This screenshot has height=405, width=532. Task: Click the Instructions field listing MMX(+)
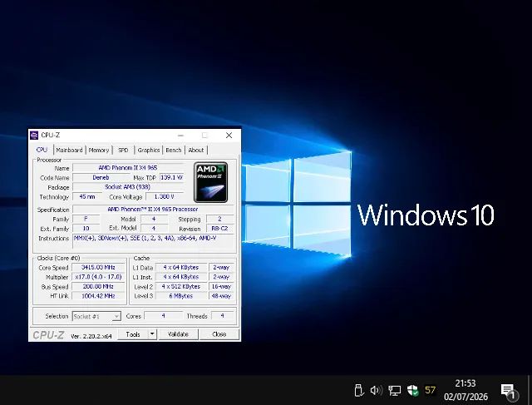pos(153,242)
